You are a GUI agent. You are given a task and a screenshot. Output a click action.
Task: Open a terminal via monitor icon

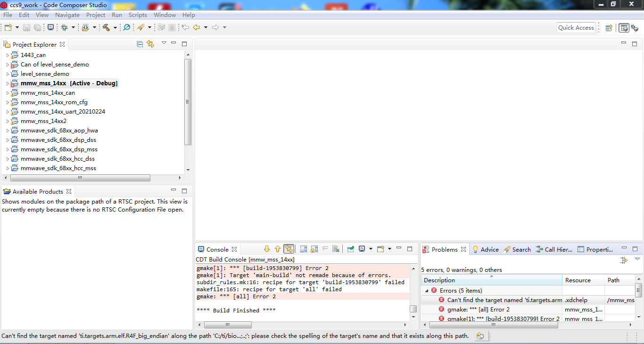point(50,27)
